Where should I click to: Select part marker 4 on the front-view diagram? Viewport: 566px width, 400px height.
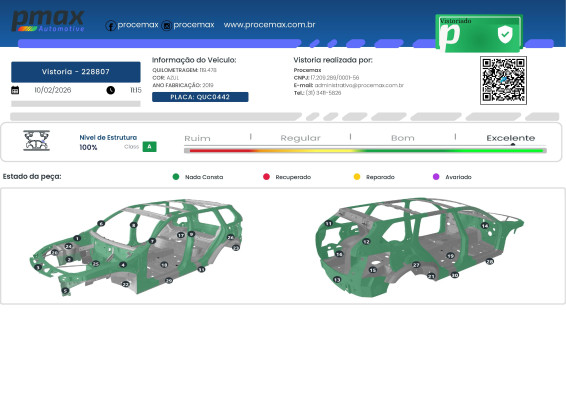(x=123, y=265)
